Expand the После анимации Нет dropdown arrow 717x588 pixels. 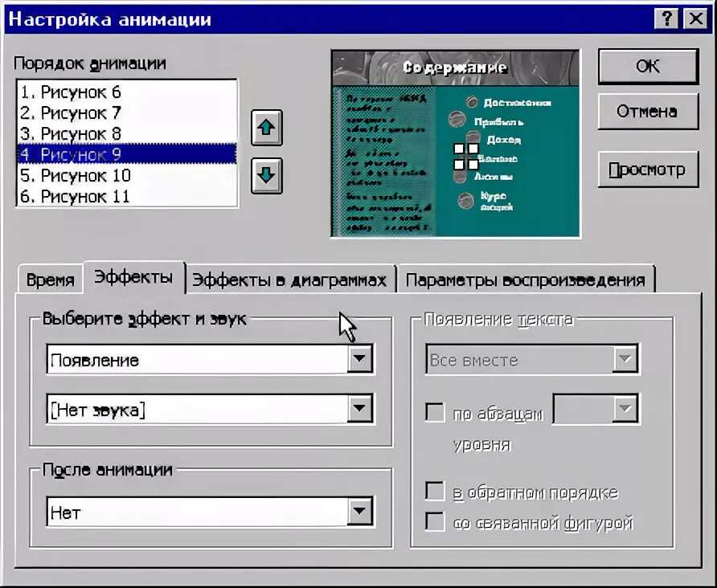(x=359, y=511)
